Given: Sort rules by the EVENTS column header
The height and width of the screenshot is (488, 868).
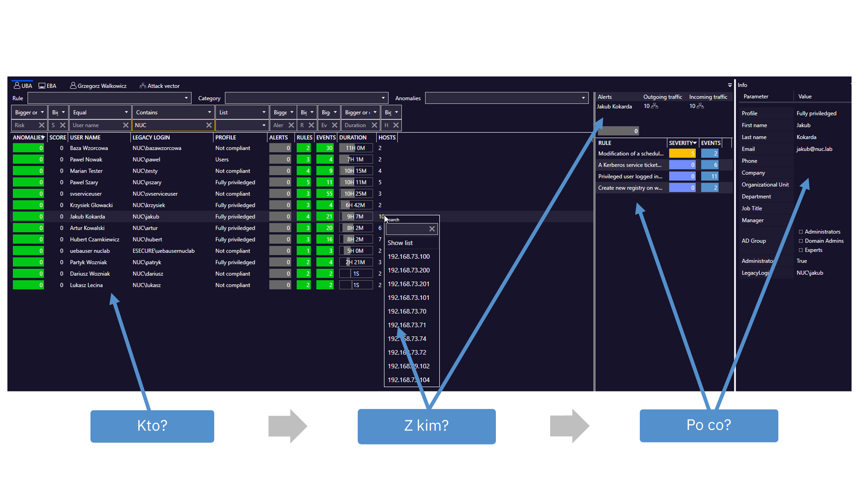Looking at the screenshot, I should click(711, 143).
